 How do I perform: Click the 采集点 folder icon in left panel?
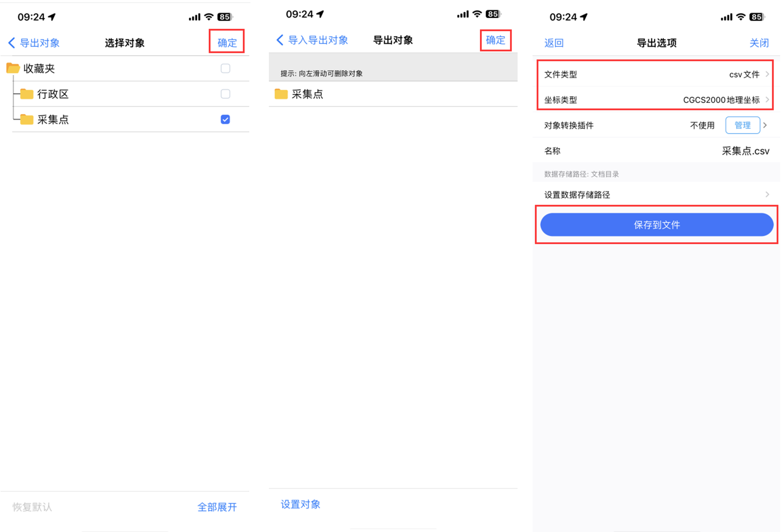pos(26,119)
